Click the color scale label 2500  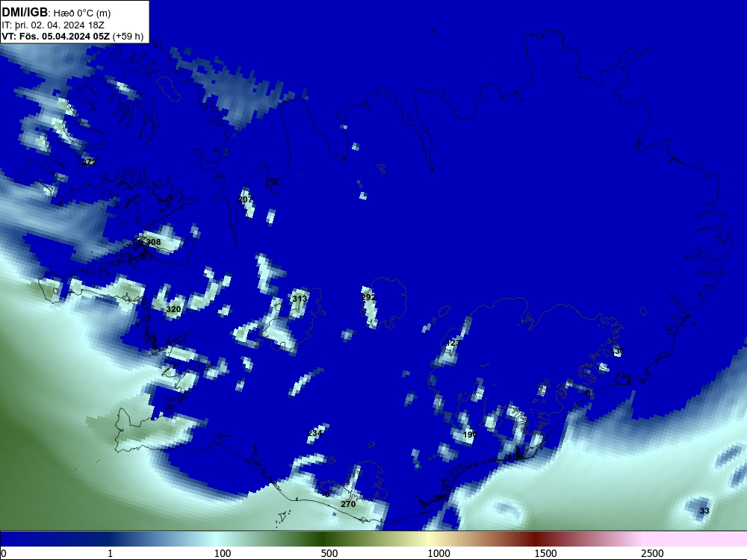(652, 553)
